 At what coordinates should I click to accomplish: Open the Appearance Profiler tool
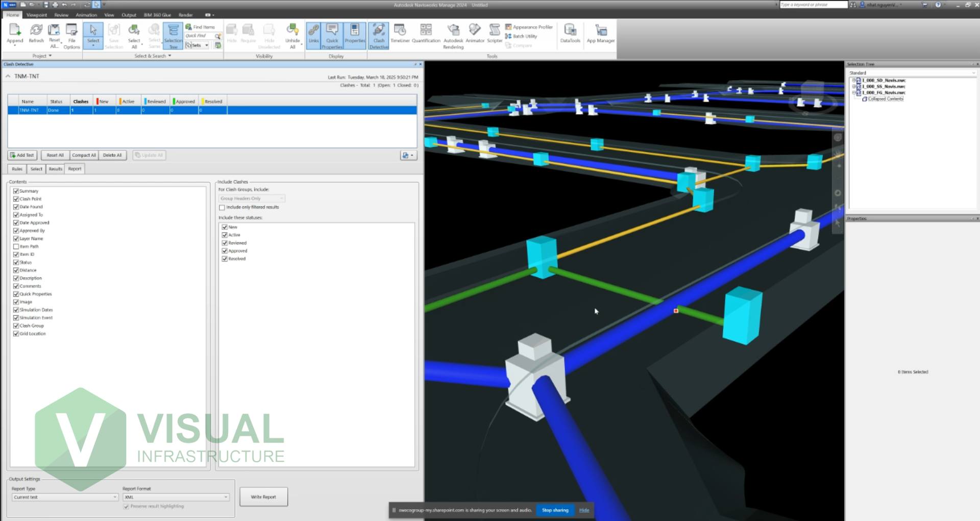click(x=529, y=27)
